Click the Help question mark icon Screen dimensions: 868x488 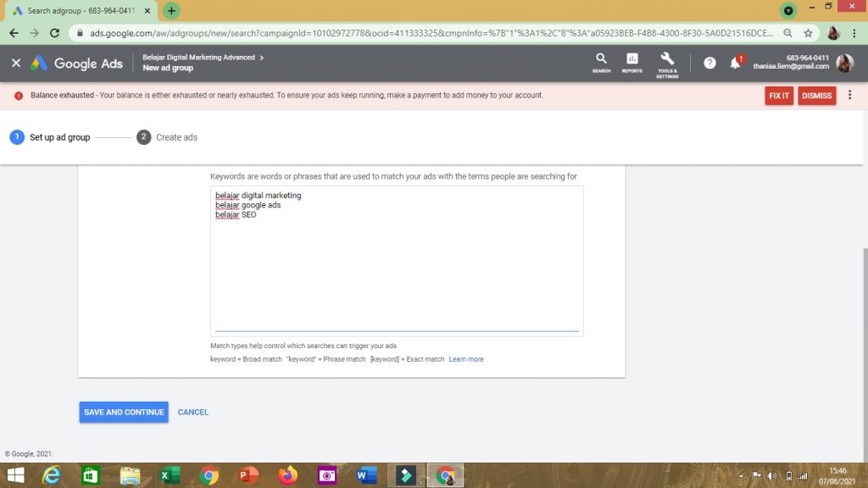click(x=709, y=64)
